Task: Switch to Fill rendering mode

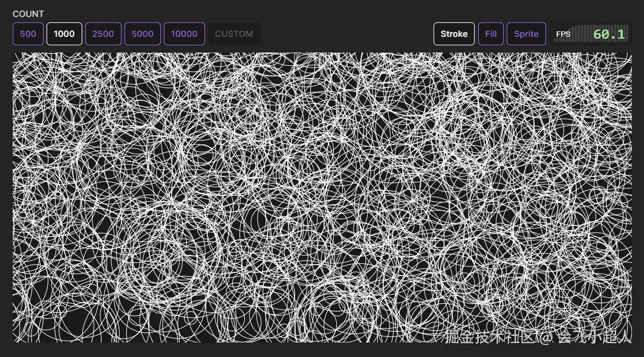Action: 491,34
